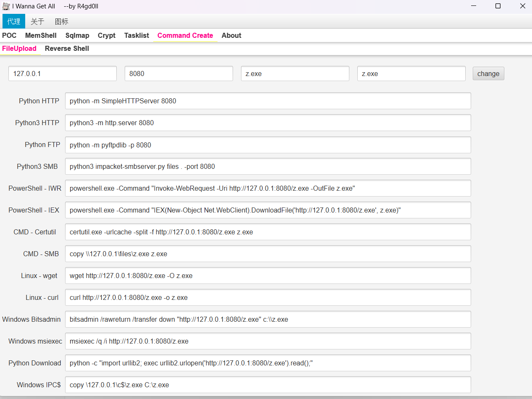The width and height of the screenshot is (532, 399).
Task: Click the Linux - wget label
Action: coord(39,276)
